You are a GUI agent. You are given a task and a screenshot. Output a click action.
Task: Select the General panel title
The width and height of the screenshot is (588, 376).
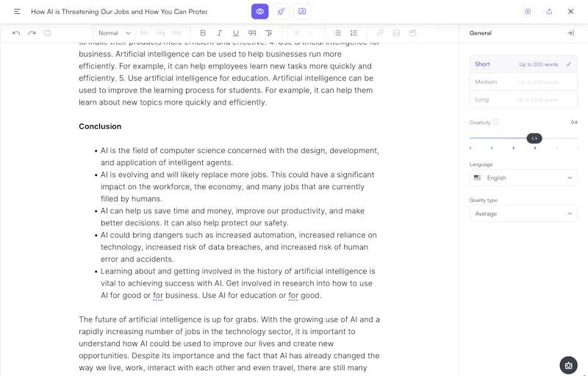[x=481, y=33]
